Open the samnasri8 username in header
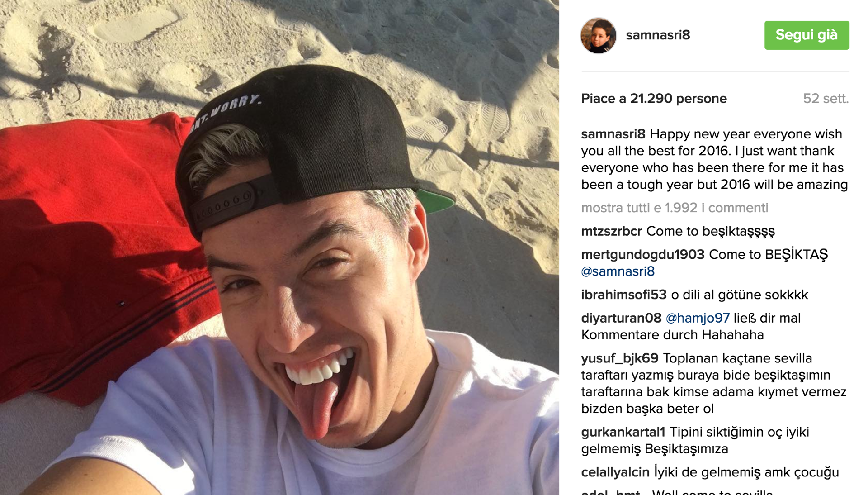Screen dimensions: 868x495 [658, 35]
